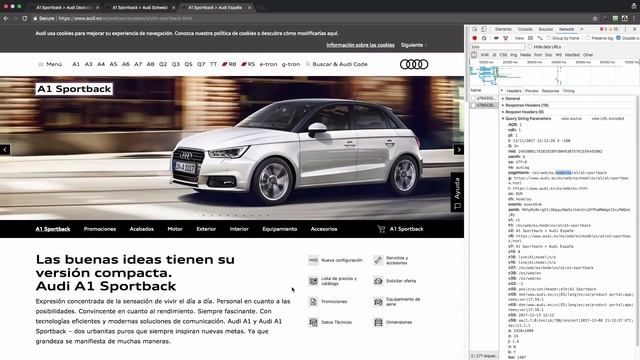
Task: Go to previous slide with left arrow
Action: point(5,149)
